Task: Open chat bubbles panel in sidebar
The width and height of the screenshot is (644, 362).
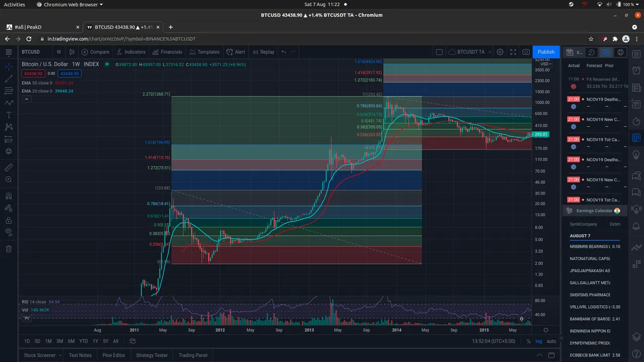Action: pos(636,175)
